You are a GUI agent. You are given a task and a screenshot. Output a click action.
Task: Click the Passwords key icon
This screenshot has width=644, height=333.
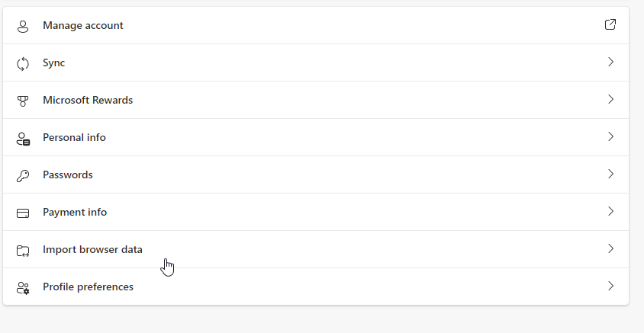tap(23, 176)
